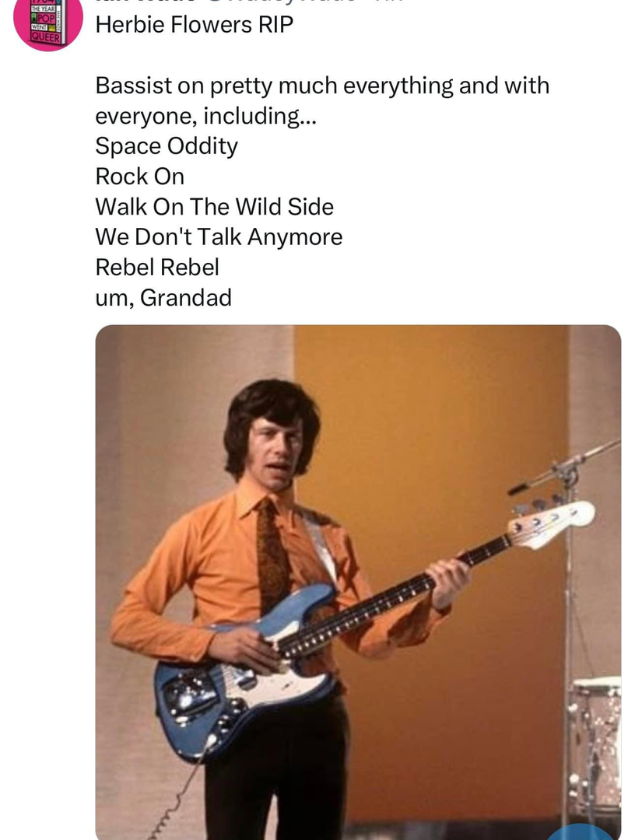
Task: Click the 'um, Grandad' line
Action: click(163, 298)
